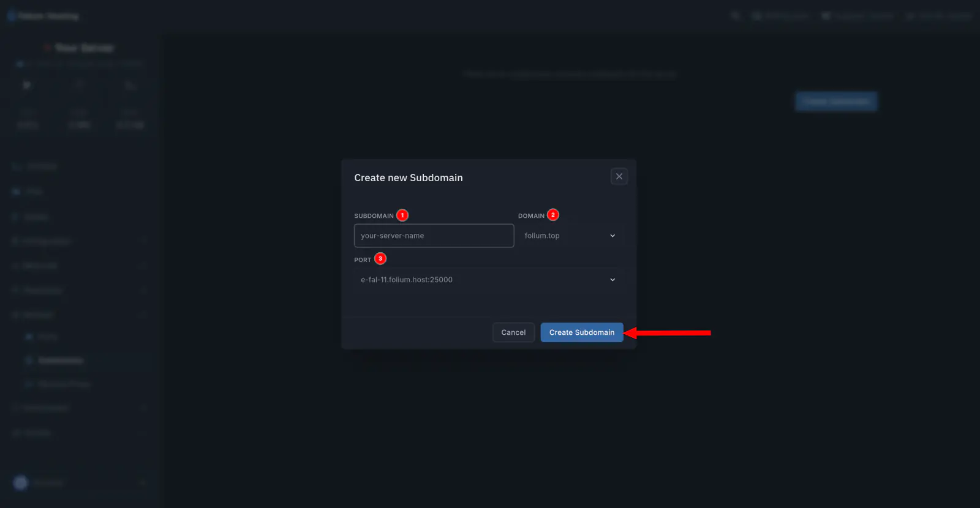
Task: Click red badge 1 beside Subdomain label
Action: pos(402,215)
